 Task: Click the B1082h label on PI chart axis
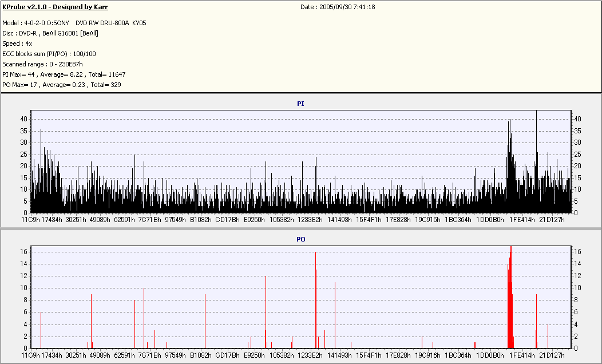pyautogui.click(x=201, y=219)
